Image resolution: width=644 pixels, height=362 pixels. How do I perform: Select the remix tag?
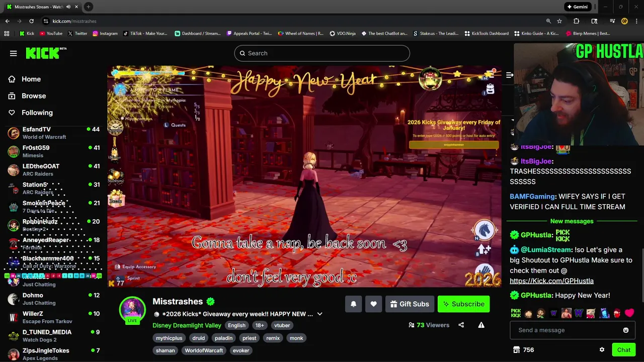coord(273,338)
